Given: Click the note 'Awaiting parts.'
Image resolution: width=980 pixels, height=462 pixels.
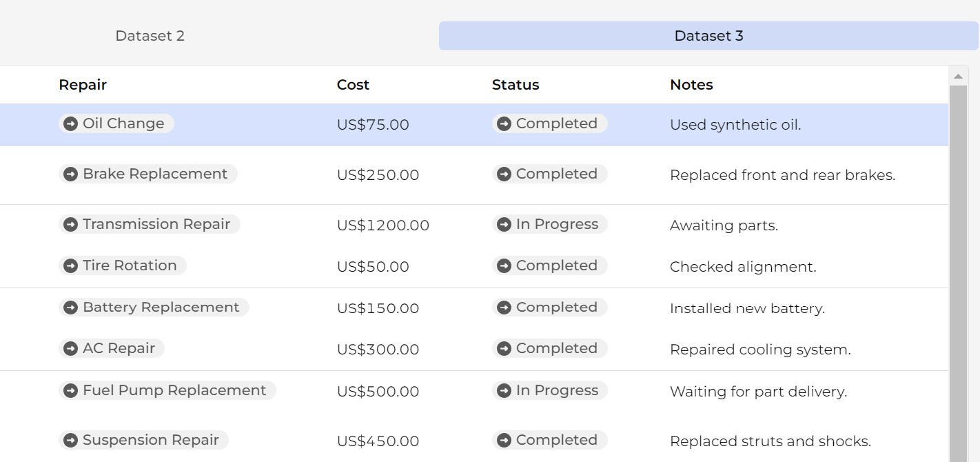Looking at the screenshot, I should [724, 225].
